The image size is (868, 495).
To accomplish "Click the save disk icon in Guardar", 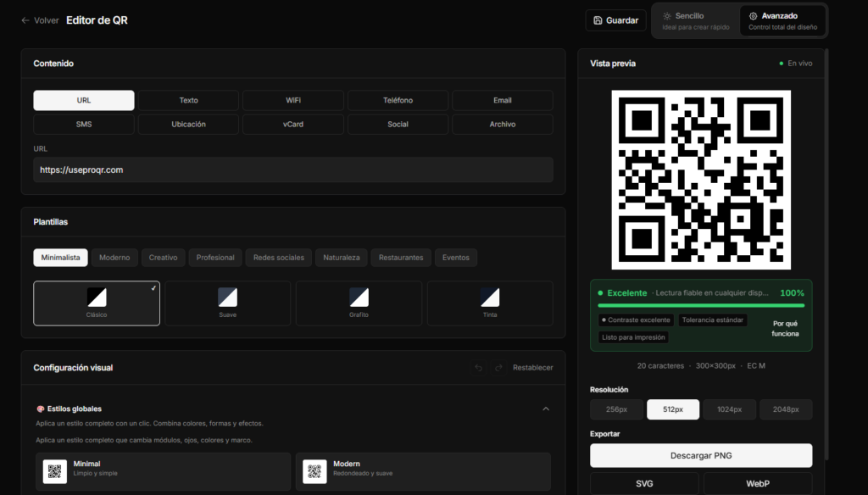I will (x=598, y=20).
